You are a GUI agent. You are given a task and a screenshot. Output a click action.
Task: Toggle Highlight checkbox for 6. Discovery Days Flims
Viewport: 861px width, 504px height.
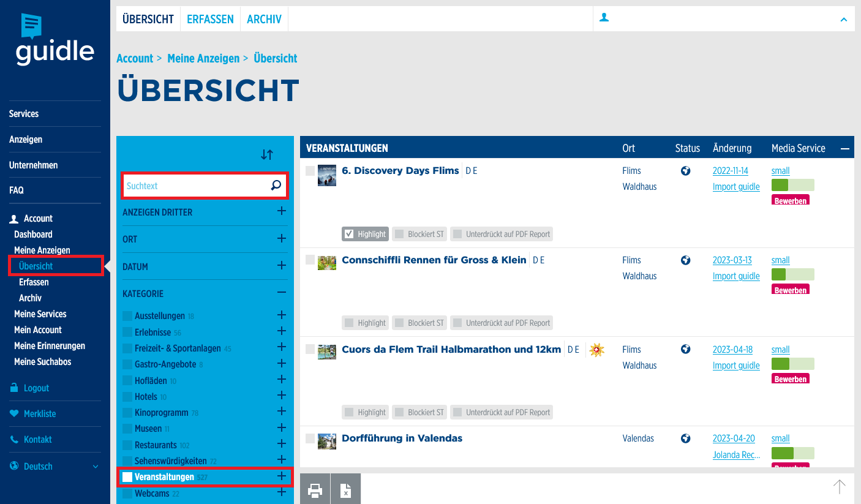click(349, 234)
